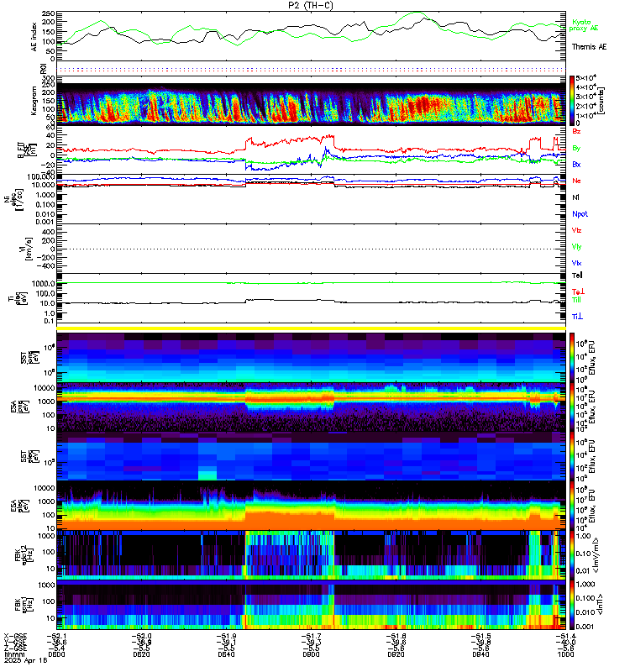
Task: Click the hhmm axis label
Action: [x=14, y=654]
